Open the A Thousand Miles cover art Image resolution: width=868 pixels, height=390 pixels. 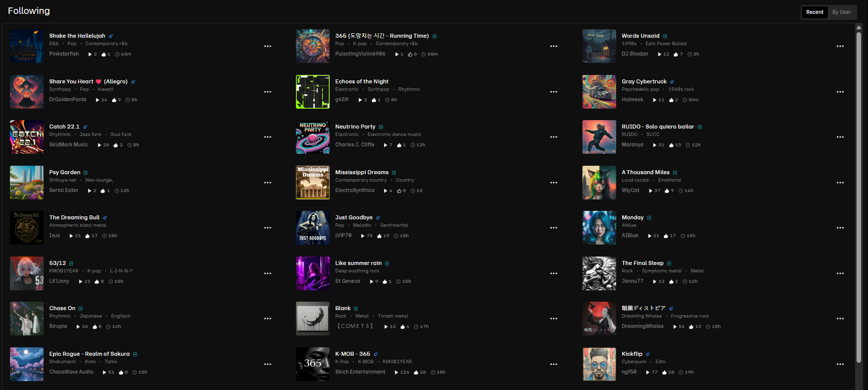(599, 183)
